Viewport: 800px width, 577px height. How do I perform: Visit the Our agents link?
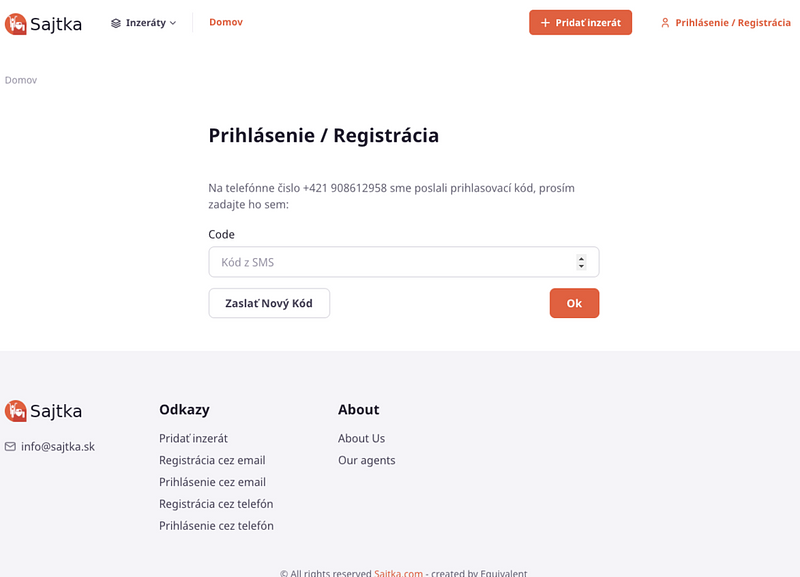point(366,460)
